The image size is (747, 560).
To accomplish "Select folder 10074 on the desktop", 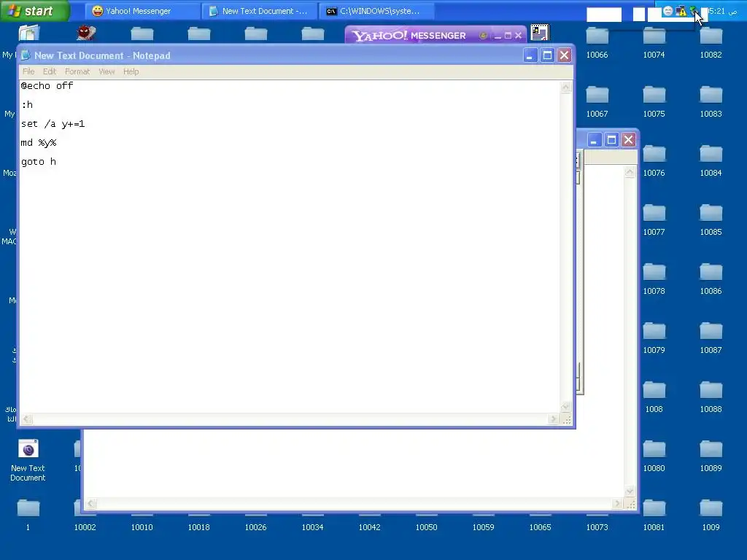I will (x=654, y=43).
